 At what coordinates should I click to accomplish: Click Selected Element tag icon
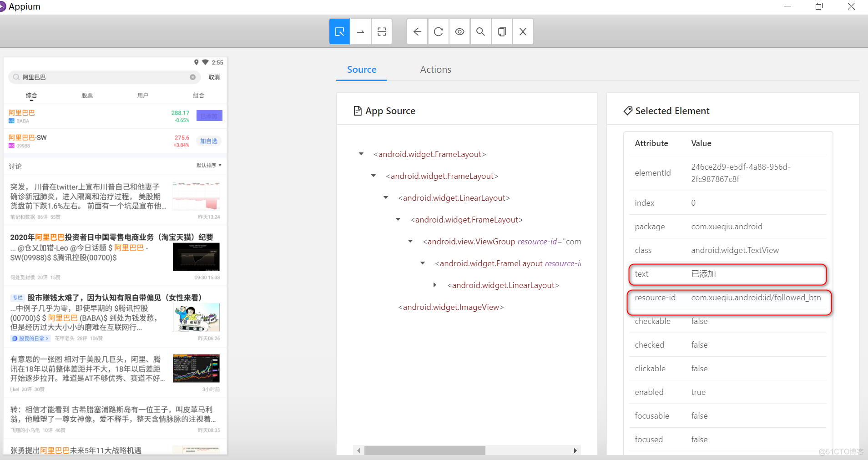[628, 111]
